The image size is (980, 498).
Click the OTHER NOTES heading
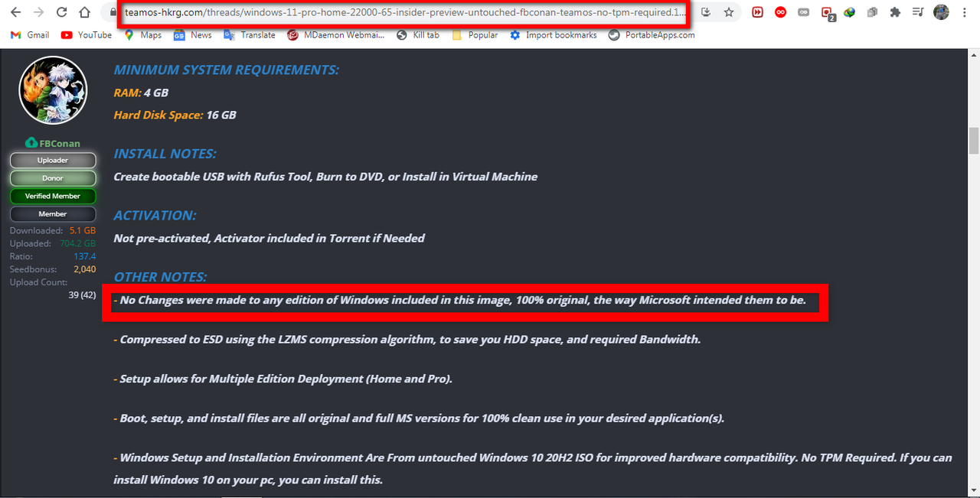click(161, 277)
